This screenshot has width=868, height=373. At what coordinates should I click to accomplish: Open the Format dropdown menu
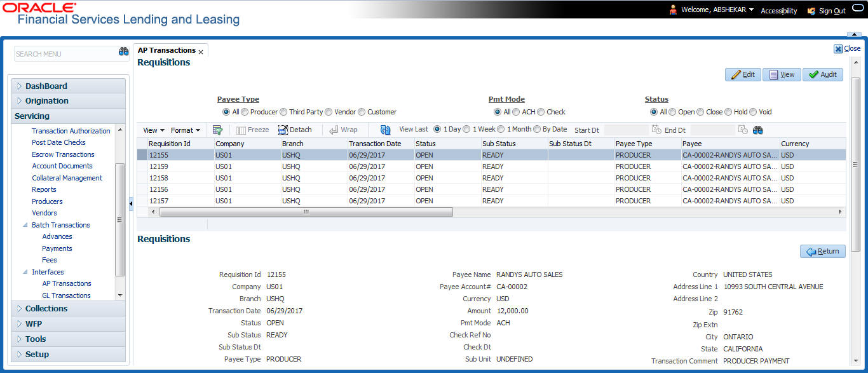[186, 130]
